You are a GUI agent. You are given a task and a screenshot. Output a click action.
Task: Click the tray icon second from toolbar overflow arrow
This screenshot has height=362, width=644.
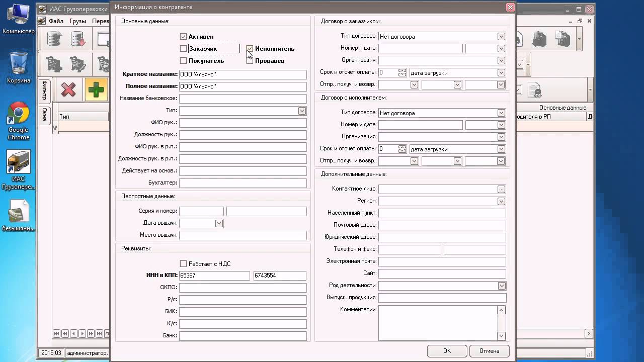(540, 39)
